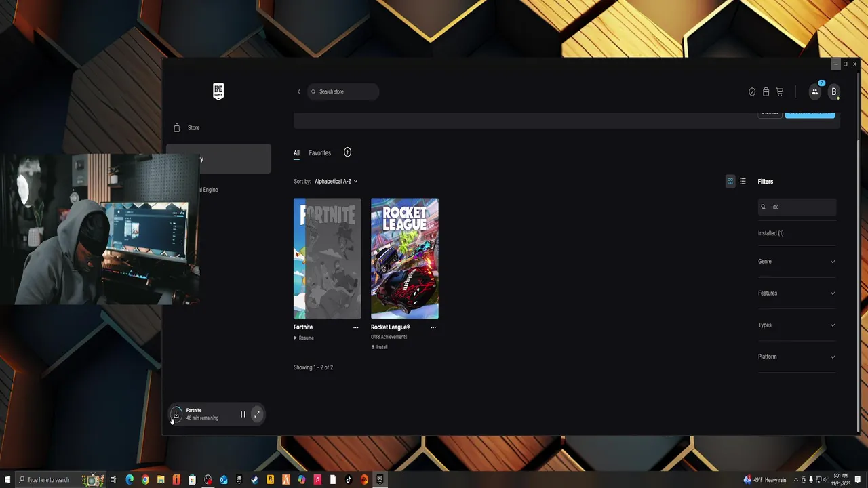Open Google Chrome from taskbar
Image resolution: width=868 pixels, height=488 pixels.
(145, 480)
